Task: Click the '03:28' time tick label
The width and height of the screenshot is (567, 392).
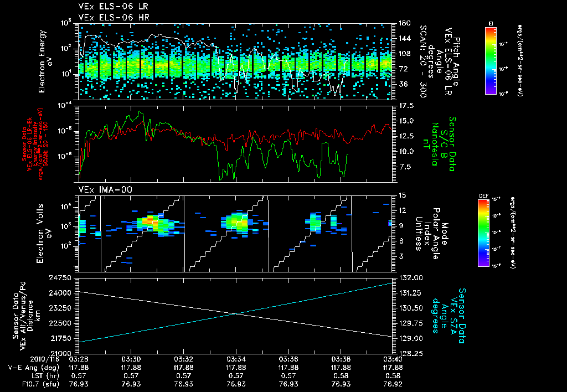Action: pyautogui.click(x=79, y=359)
